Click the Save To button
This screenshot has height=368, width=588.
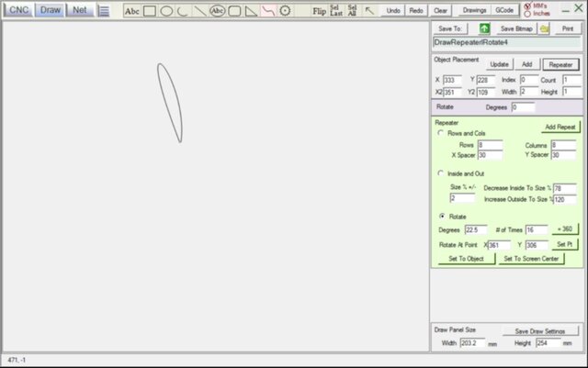(x=450, y=28)
